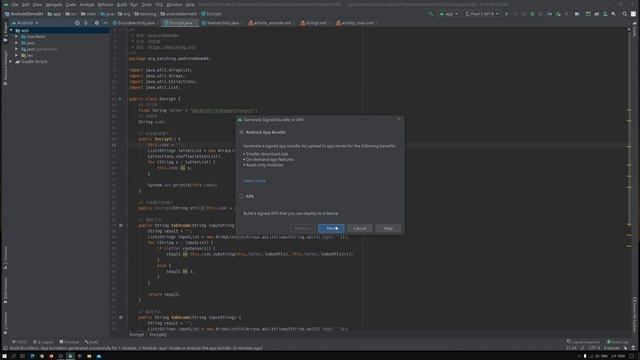Click the editor vertical scrollbar
640x360 pixels.
[x=629, y=180]
